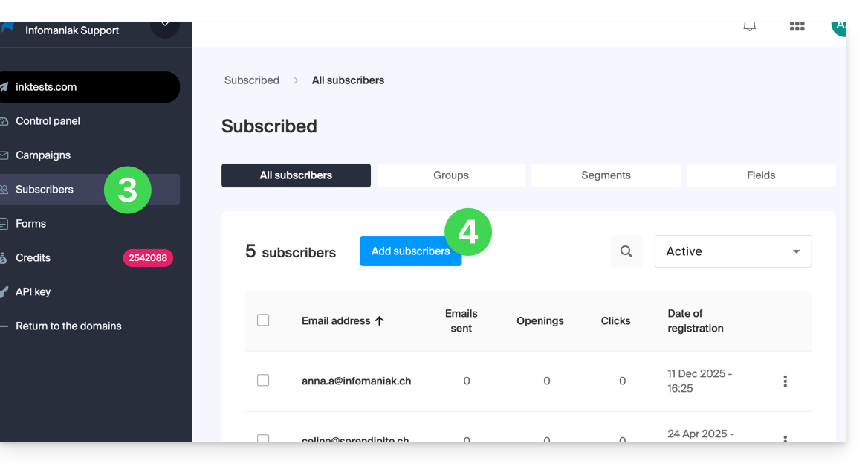
Task: Click the Forms sidebar icon
Action: [4, 224]
